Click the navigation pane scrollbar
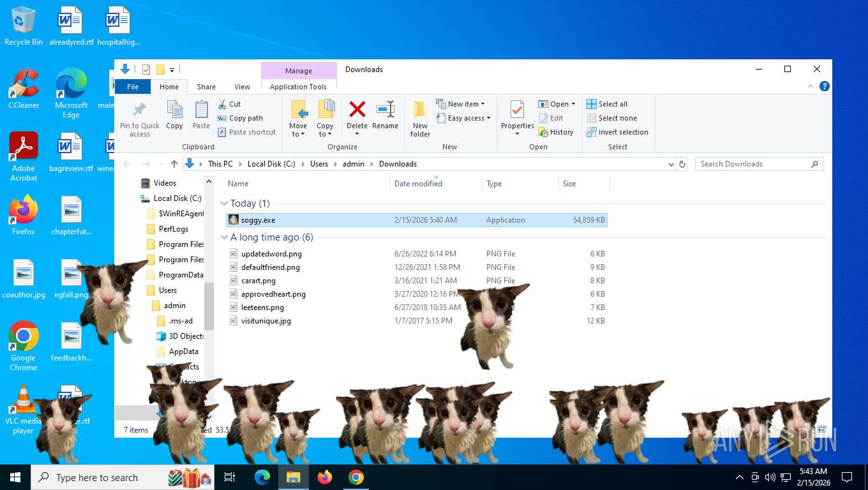Screen dimensions: 868x490 click(209, 306)
